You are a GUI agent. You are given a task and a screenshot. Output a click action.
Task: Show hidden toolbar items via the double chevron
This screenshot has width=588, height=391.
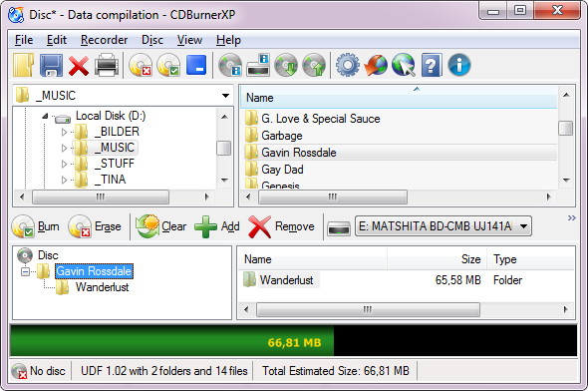click(571, 218)
